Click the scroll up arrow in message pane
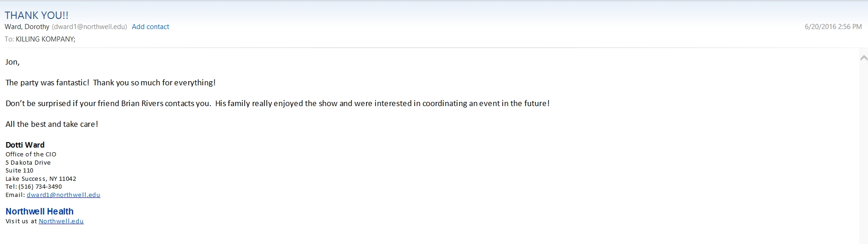 863,58
